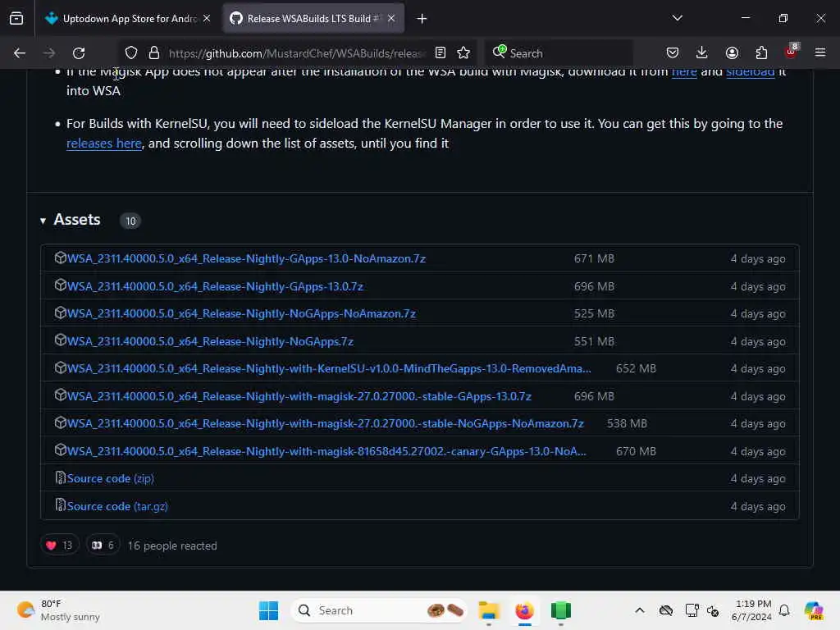Open File Explorer from taskbar
The image size is (840, 630).
click(489, 610)
